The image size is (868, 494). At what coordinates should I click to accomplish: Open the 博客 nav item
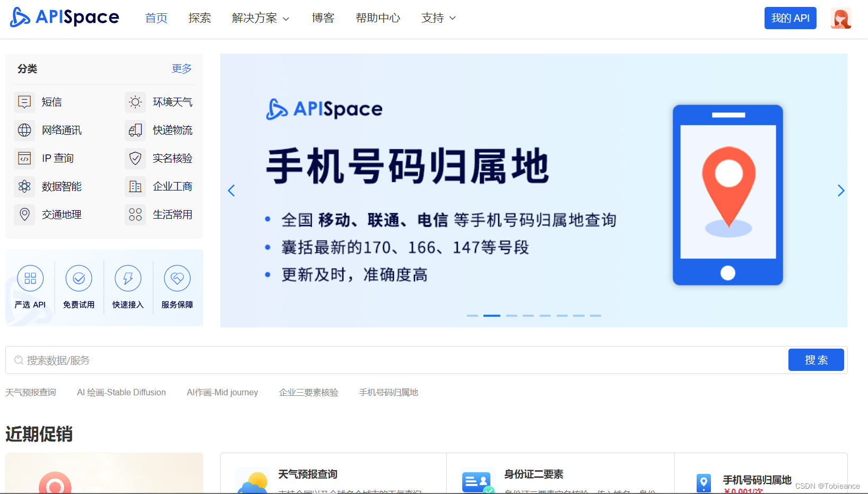[323, 18]
